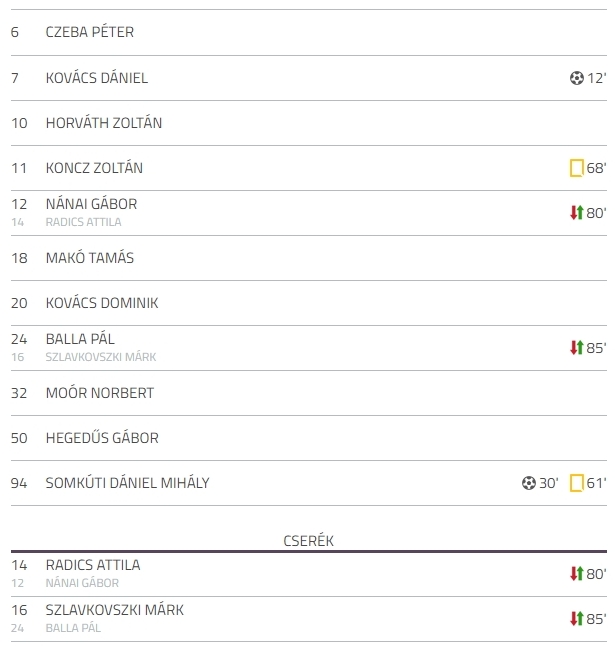Click the yellow card icon for Koncz Zoltán

[577, 168]
